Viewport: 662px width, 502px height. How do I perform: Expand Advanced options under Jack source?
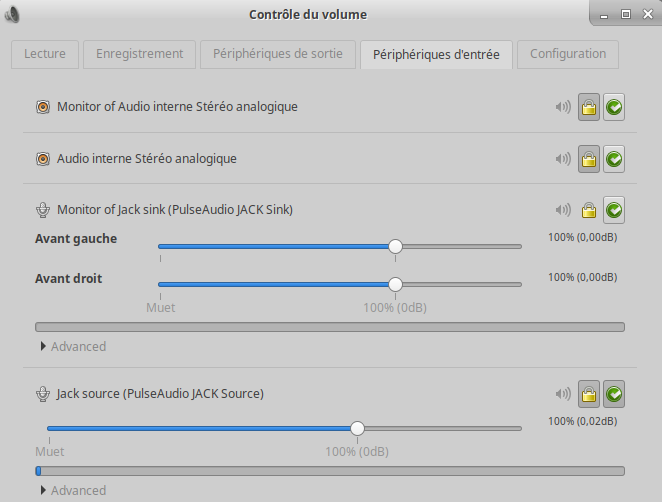pos(72,490)
